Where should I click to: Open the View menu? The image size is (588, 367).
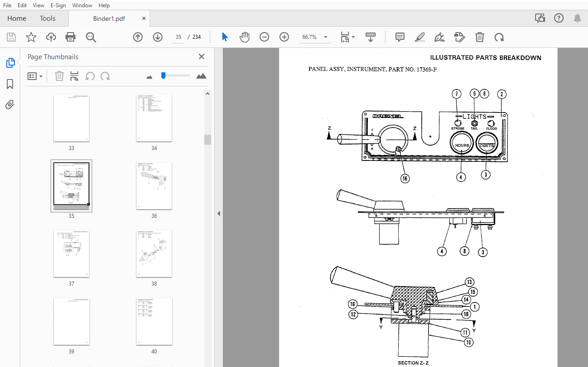click(x=39, y=5)
